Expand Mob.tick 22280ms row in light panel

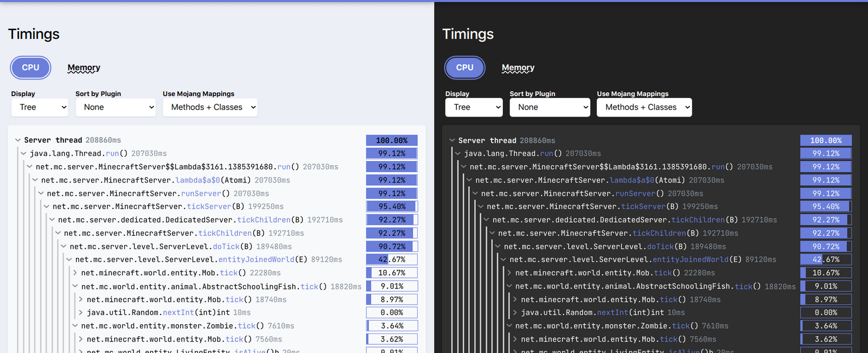click(75, 273)
